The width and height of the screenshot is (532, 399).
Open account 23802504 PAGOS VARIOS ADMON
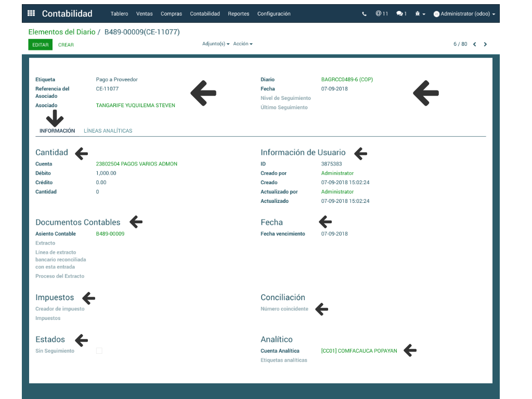pyautogui.click(x=136, y=164)
